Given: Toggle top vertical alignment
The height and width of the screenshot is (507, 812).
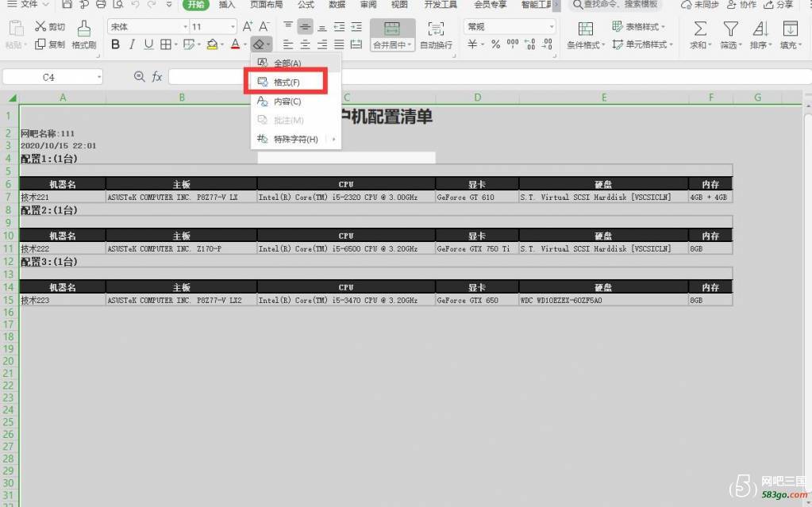Looking at the screenshot, I should pyautogui.click(x=288, y=26).
